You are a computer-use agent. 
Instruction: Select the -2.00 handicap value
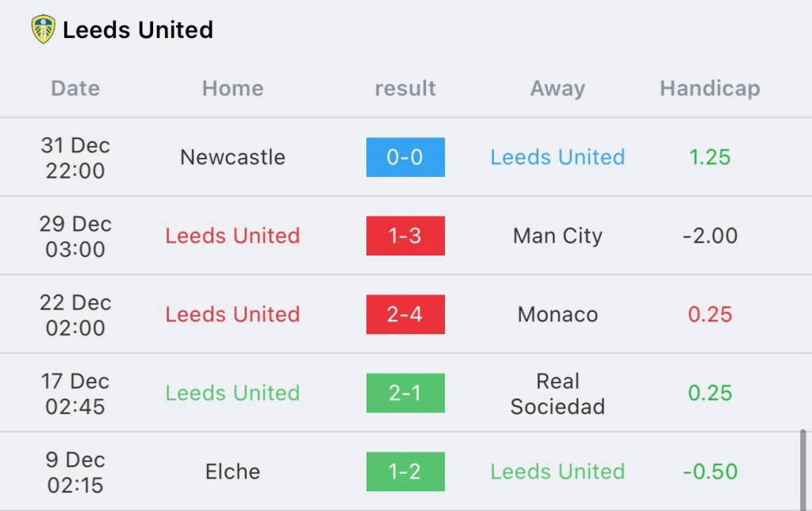[x=710, y=236]
